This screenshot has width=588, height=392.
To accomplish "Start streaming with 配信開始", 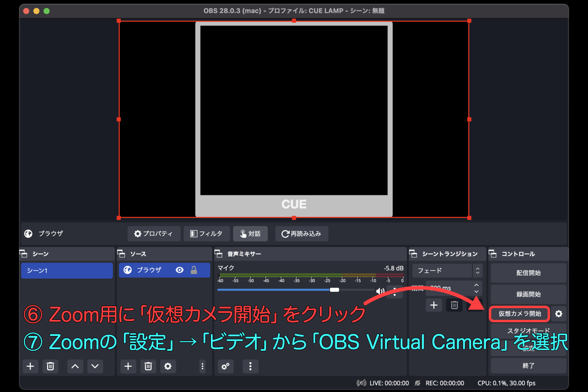I will click(528, 273).
